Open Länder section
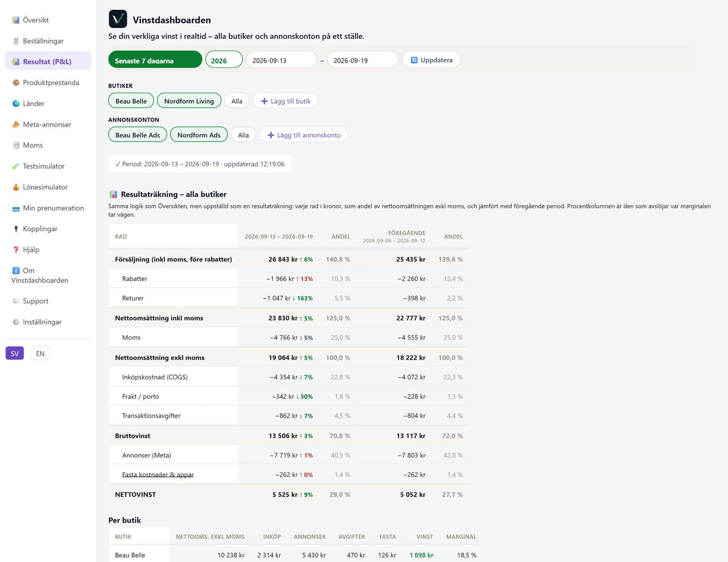 (x=48, y=104)
